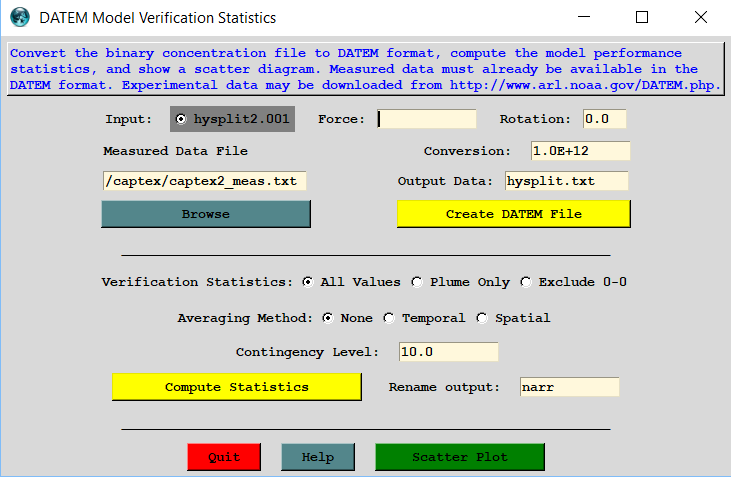Run Compute Statistics

[x=236, y=387]
